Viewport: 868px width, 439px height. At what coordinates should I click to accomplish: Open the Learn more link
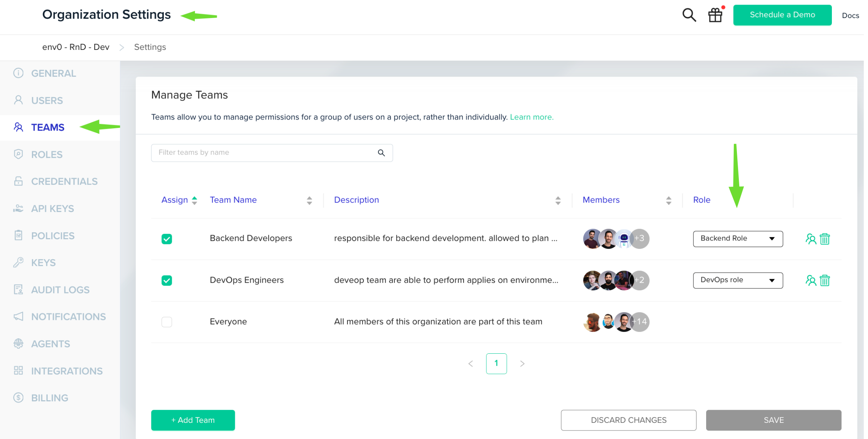pos(531,117)
